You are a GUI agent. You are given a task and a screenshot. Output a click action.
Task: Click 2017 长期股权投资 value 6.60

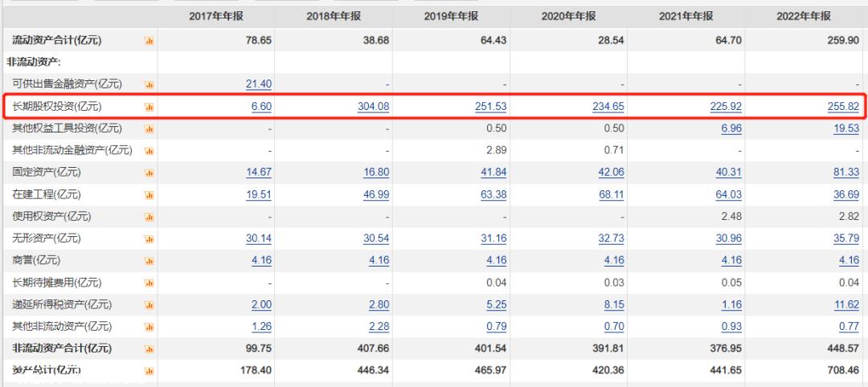pyautogui.click(x=261, y=106)
